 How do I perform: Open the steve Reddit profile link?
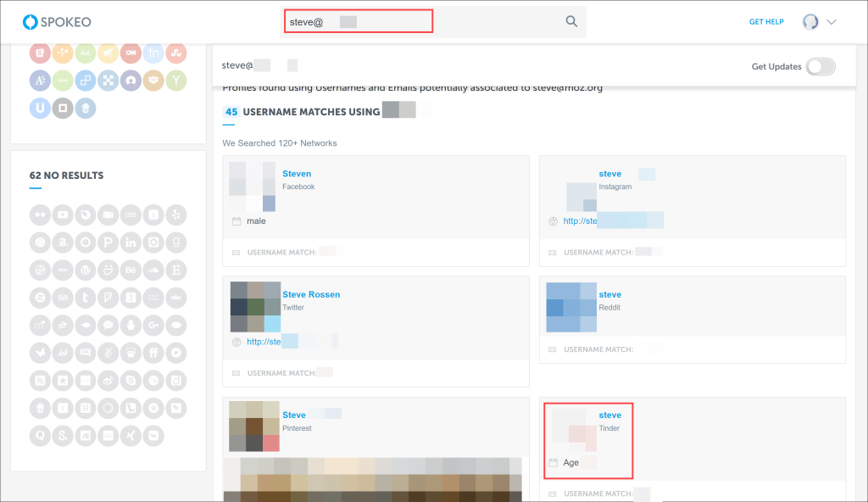(x=610, y=294)
